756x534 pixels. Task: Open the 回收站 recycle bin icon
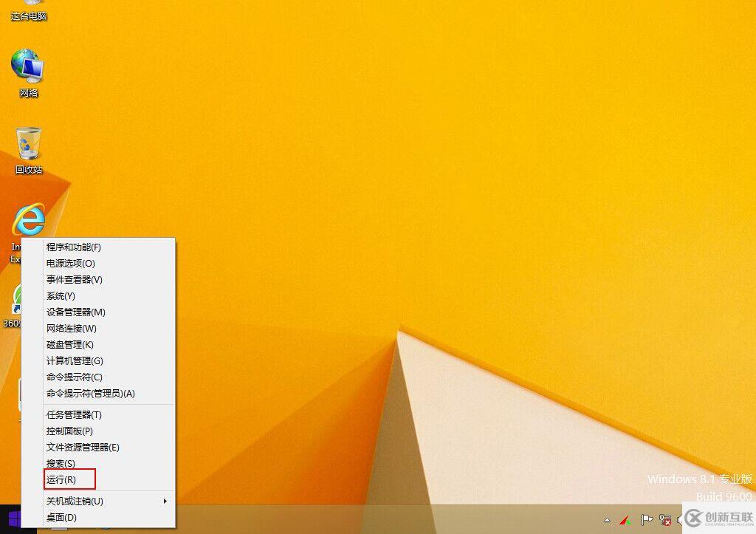point(28,150)
